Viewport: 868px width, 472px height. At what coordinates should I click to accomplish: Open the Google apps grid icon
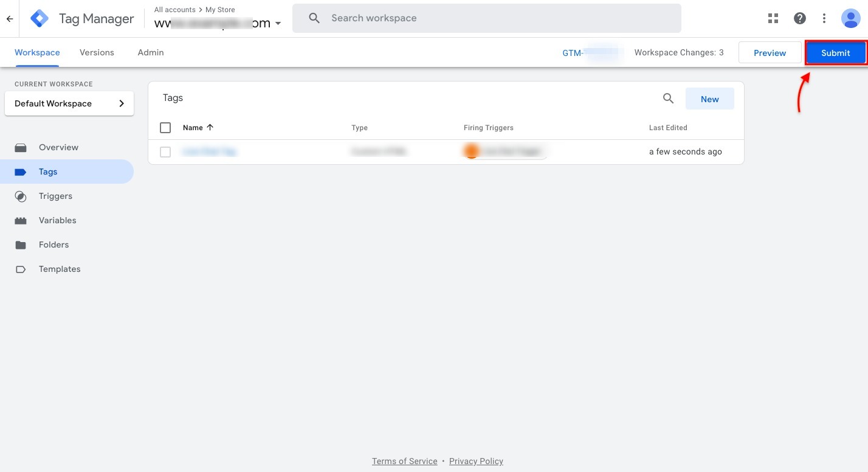(773, 18)
